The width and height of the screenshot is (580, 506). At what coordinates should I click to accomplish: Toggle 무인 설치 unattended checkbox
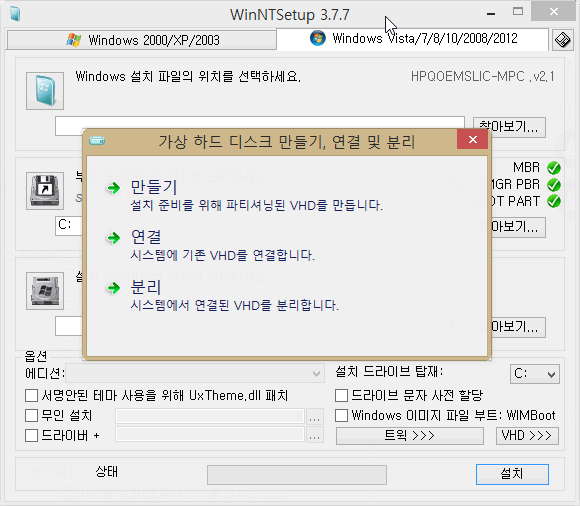coord(31,415)
